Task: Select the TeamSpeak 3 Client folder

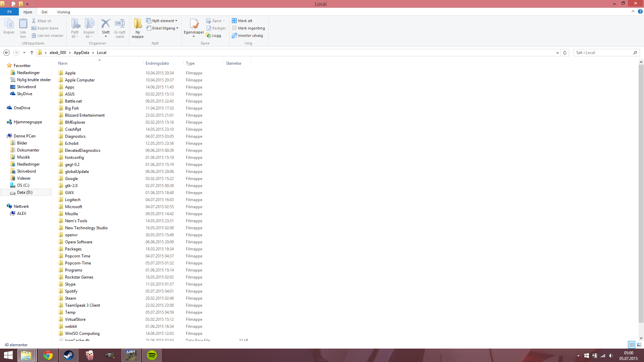Action: coord(83,305)
